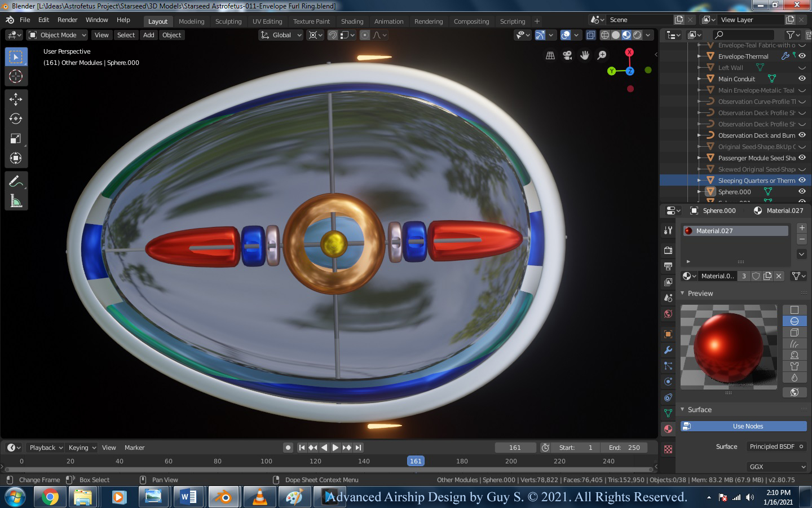This screenshot has width=812, height=508.
Task: Open Google Chrome from the taskbar
Action: coord(50,497)
